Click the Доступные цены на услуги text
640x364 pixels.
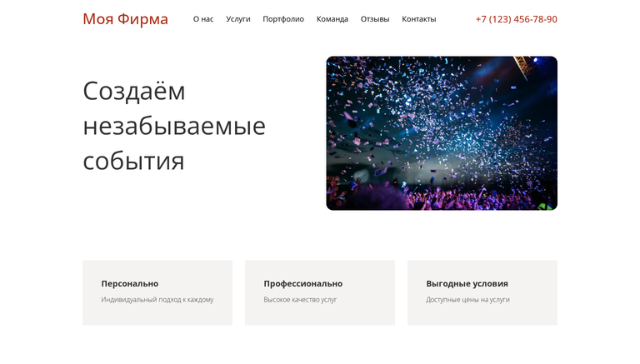(x=467, y=300)
